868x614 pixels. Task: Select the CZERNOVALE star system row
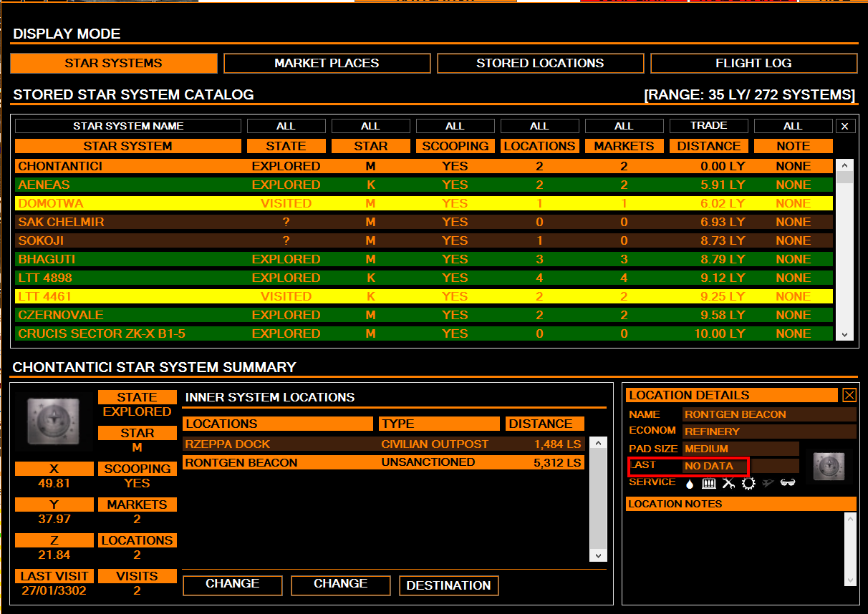pyautogui.click(x=424, y=315)
